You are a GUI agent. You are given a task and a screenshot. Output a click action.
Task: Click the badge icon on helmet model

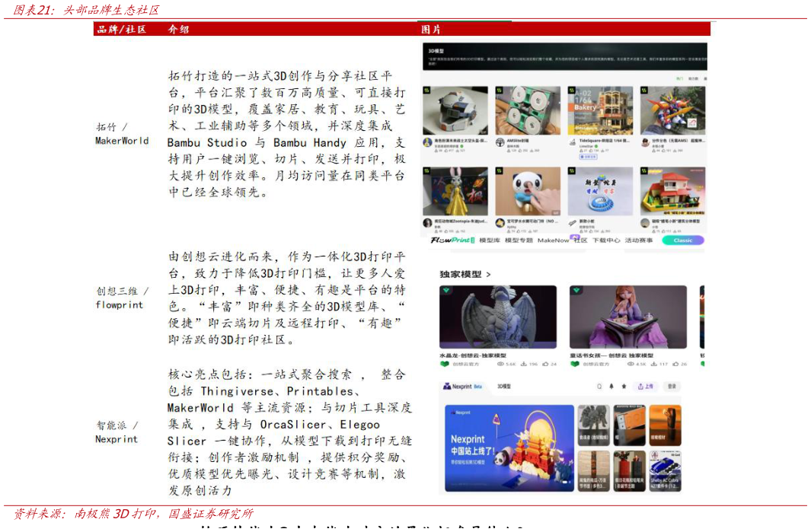(x=428, y=91)
